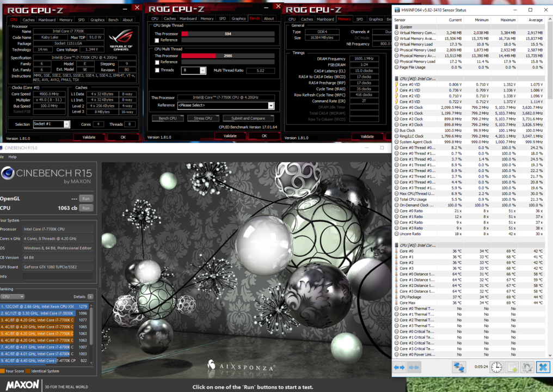This screenshot has width=553, height=392.
Task: Click the CPU Multi Thread red score bar
Action: [199, 56]
